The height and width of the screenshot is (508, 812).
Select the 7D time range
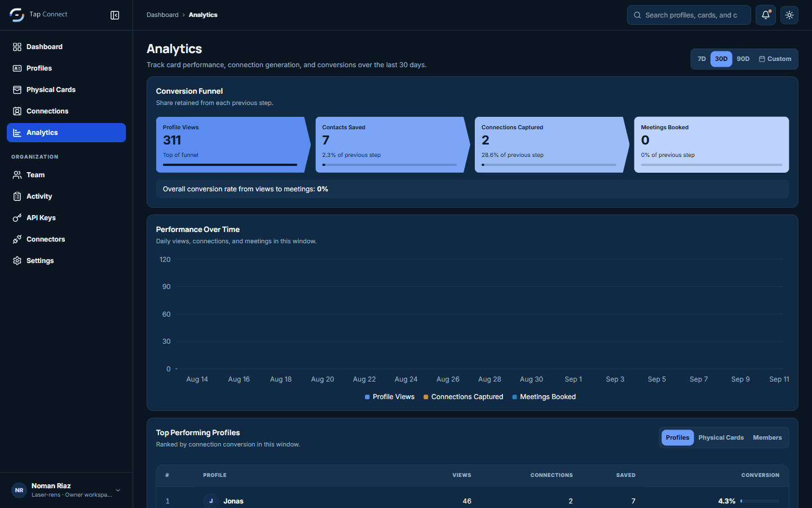[701, 59]
